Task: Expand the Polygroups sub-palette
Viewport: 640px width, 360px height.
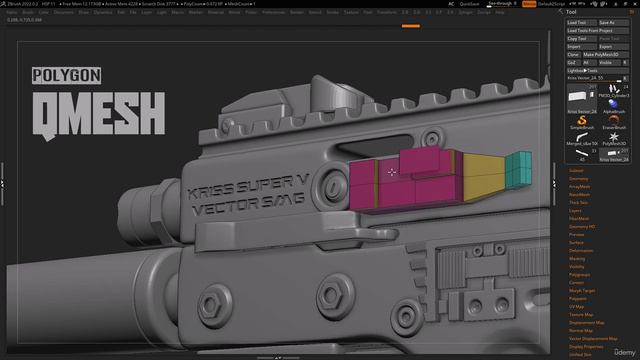Action: coord(580,275)
